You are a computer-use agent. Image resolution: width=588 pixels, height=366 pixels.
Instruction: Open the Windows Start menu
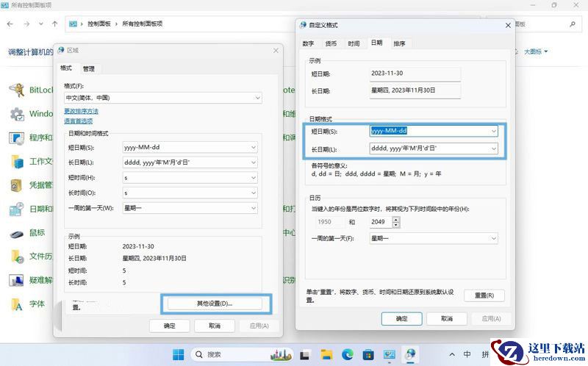tap(178, 354)
